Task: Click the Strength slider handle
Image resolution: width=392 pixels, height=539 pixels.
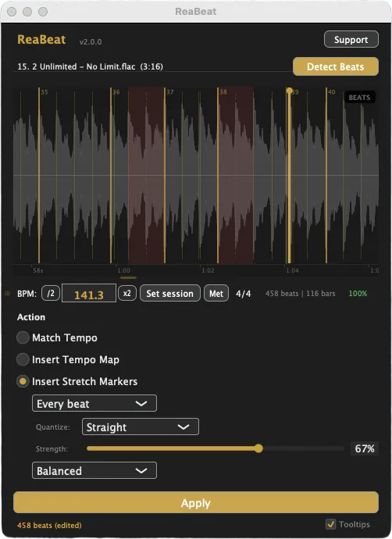Action: point(258,448)
